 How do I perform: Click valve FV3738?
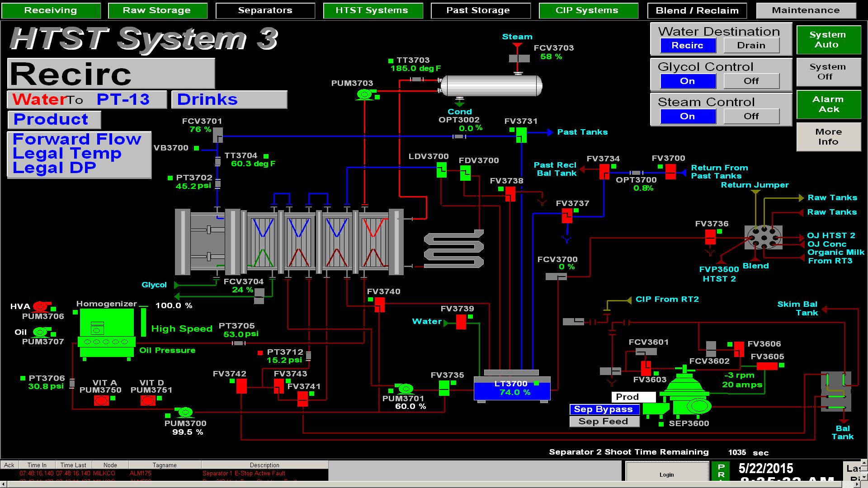510,194
